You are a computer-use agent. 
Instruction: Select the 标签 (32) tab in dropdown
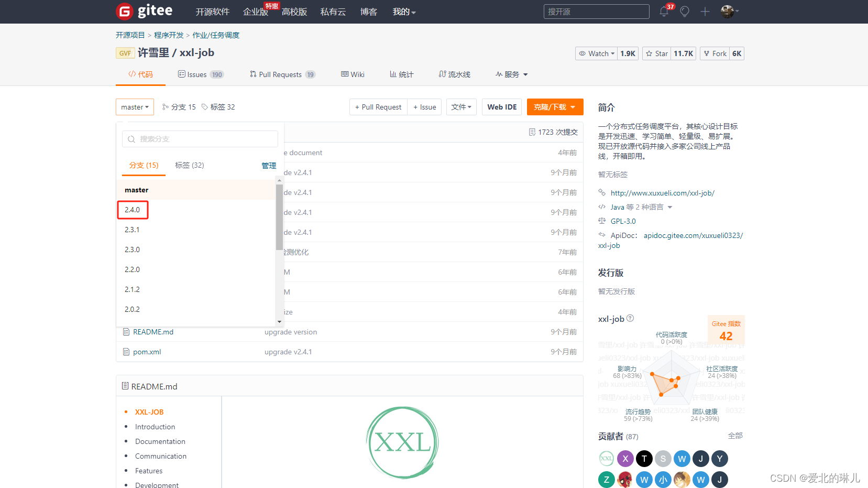[189, 165]
